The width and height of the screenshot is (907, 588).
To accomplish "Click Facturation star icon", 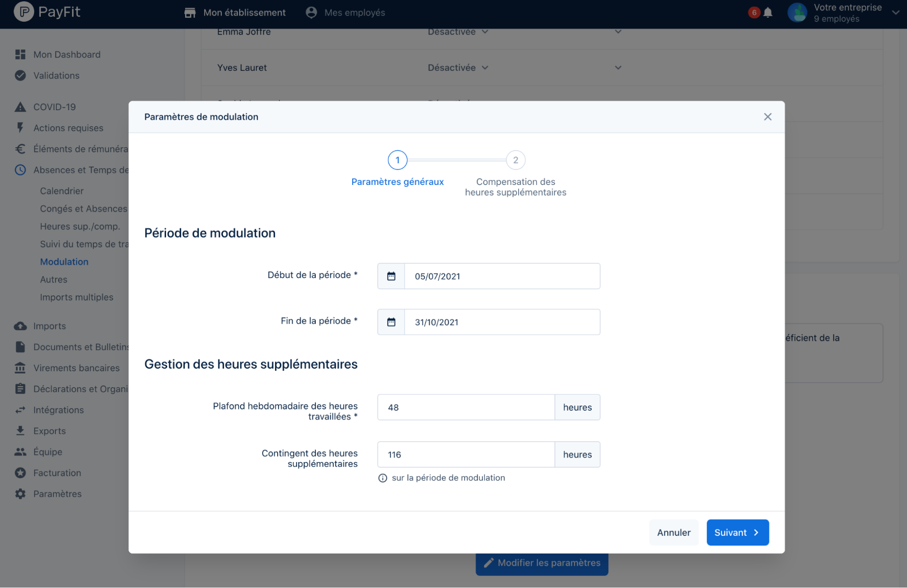I will [x=20, y=473].
